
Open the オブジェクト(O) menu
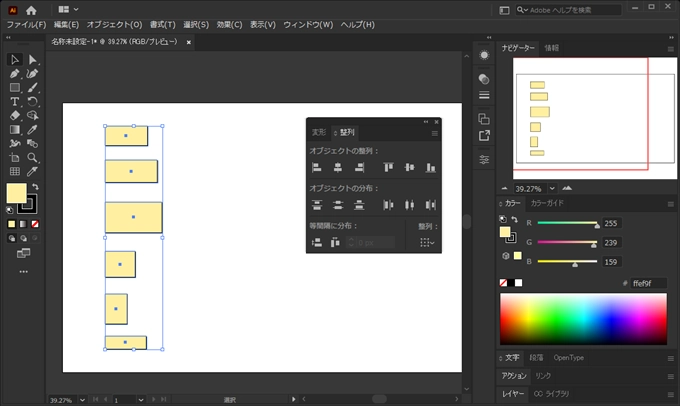coord(114,25)
